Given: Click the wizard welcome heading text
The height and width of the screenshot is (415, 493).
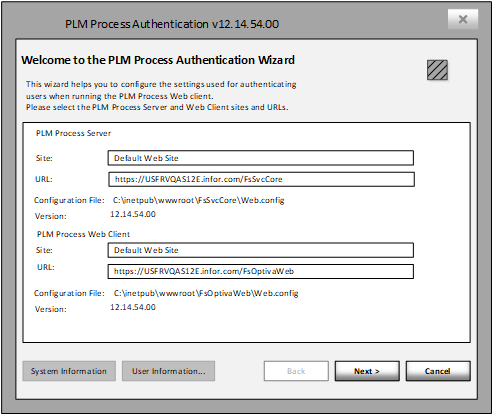Looking at the screenshot, I should click(x=158, y=60).
